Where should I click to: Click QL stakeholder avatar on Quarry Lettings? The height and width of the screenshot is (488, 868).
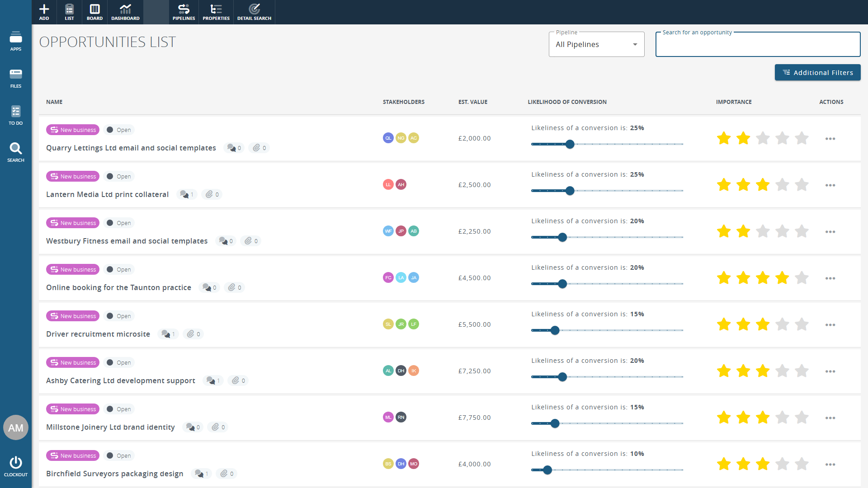388,138
